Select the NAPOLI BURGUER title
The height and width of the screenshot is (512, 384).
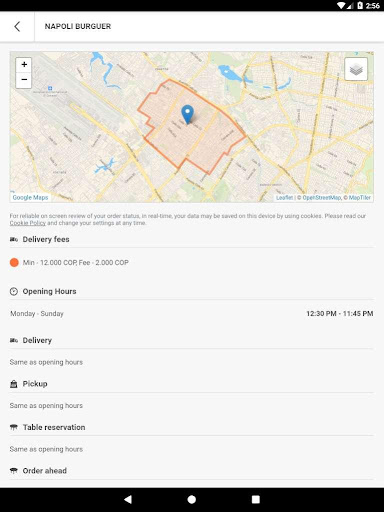click(x=78, y=26)
